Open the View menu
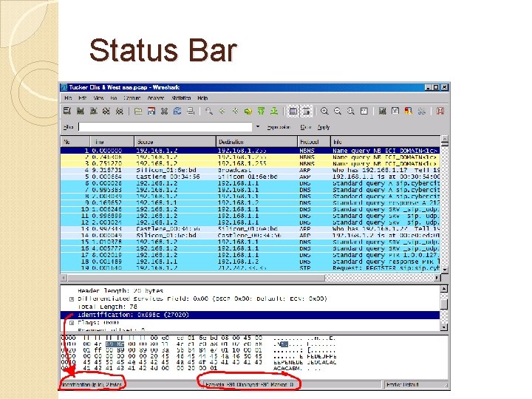 pos(98,98)
